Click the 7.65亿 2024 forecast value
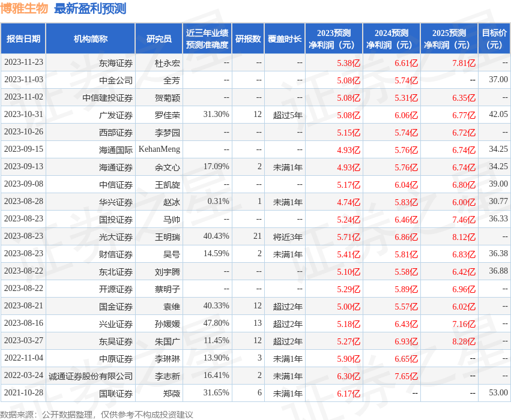The image size is (511, 420). pos(406,376)
